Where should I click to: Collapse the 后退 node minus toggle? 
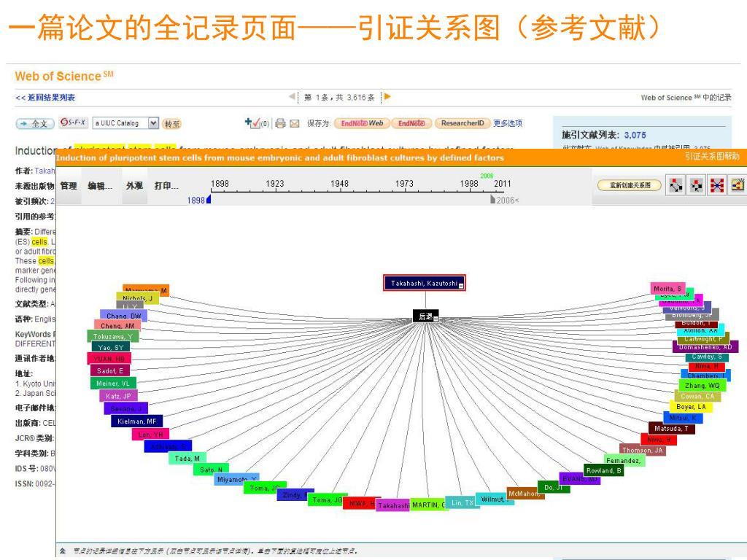pyautogui.click(x=436, y=319)
